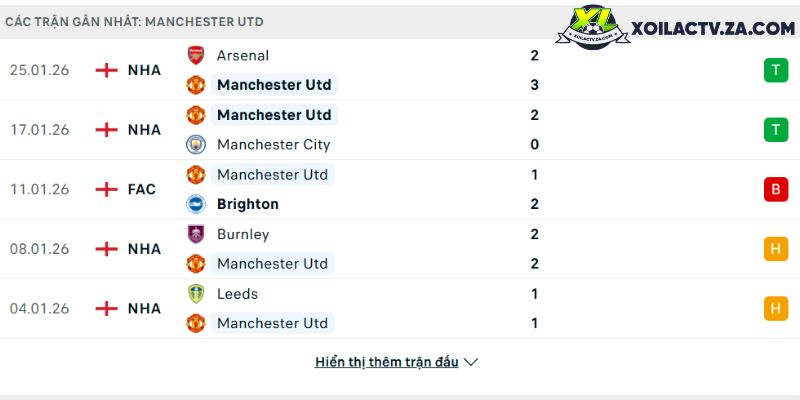This screenshot has width=800, height=400.
Task: Open the 'Hiển thị thêm trận đấu' link
Action: click(387, 362)
